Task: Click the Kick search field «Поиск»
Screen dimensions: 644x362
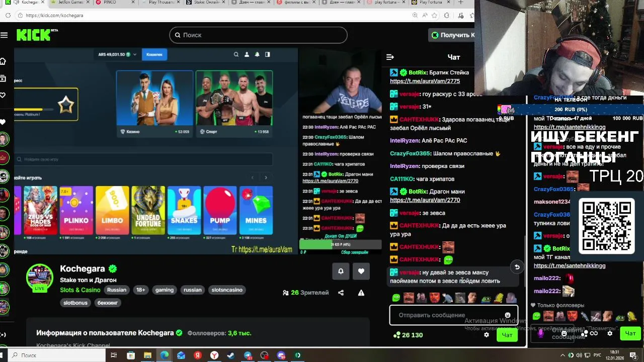Action: pyautogui.click(x=258, y=35)
